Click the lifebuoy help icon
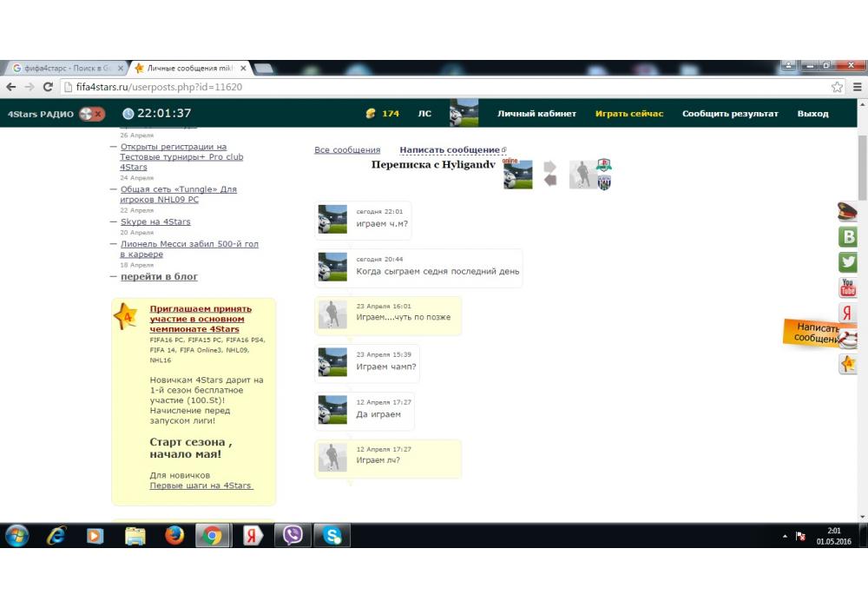The width and height of the screenshot is (868, 608). click(x=851, y=340)
